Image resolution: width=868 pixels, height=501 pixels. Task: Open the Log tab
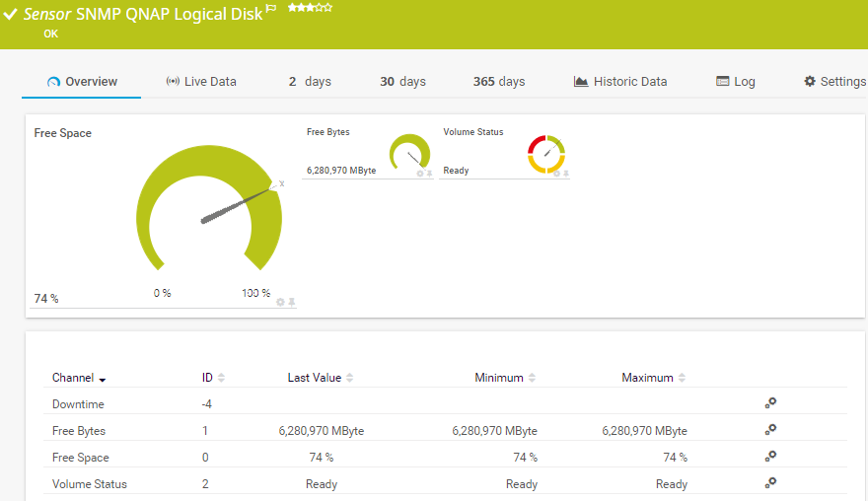pyautogui.click(x=736, y=82)
